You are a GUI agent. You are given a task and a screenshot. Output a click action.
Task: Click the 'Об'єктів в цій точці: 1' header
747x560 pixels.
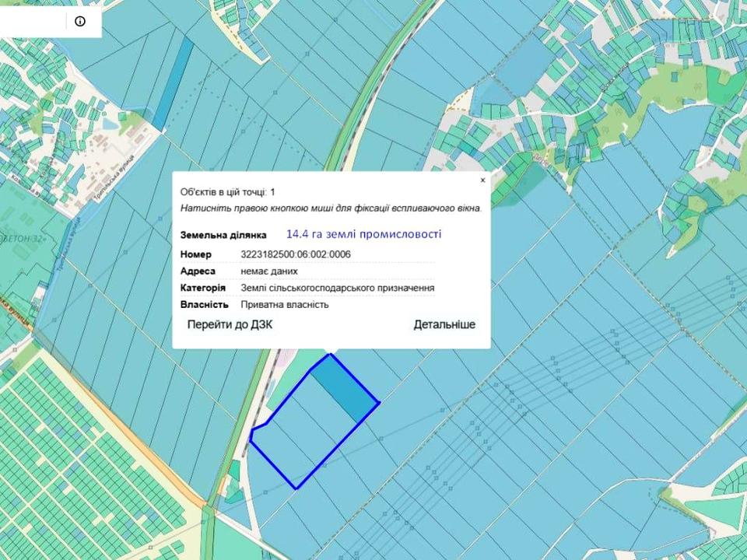(x=227, y=191)
